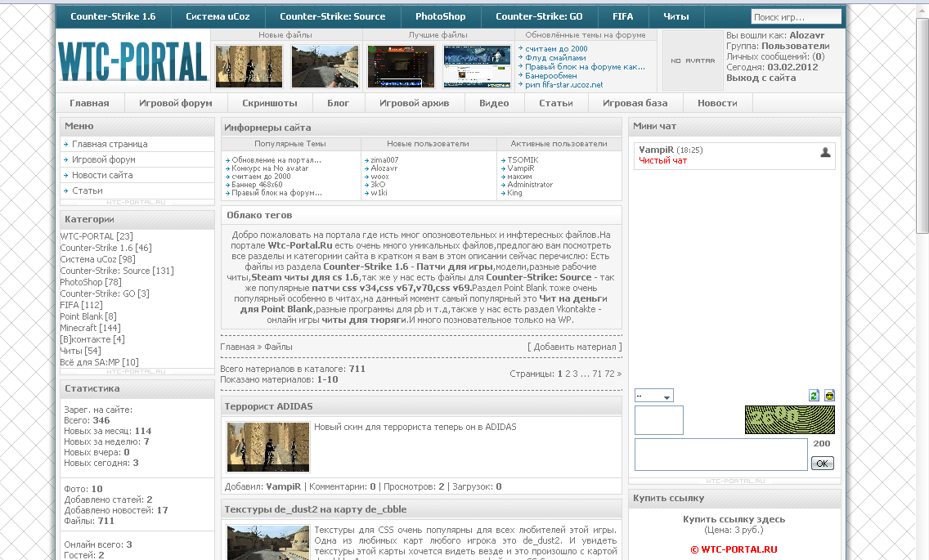929x560 pixels.
Task: Open Текстуры de_dust2 на карту de_cbble title
Action: (x=316, y=509)
